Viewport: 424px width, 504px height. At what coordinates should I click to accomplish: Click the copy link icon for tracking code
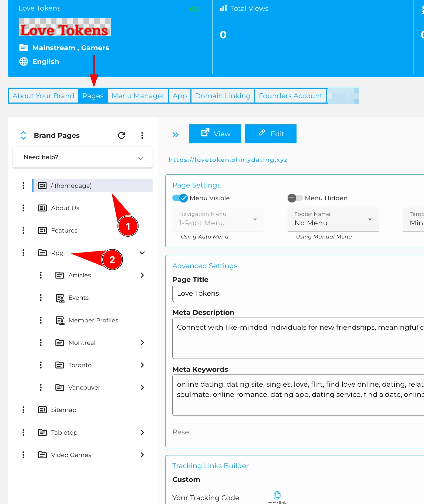point(277,495)
